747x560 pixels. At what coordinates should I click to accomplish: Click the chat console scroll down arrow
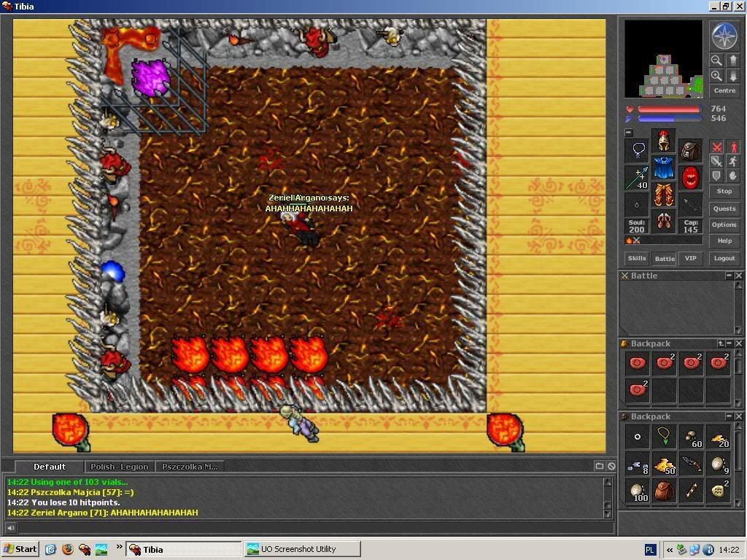(608, 513)
